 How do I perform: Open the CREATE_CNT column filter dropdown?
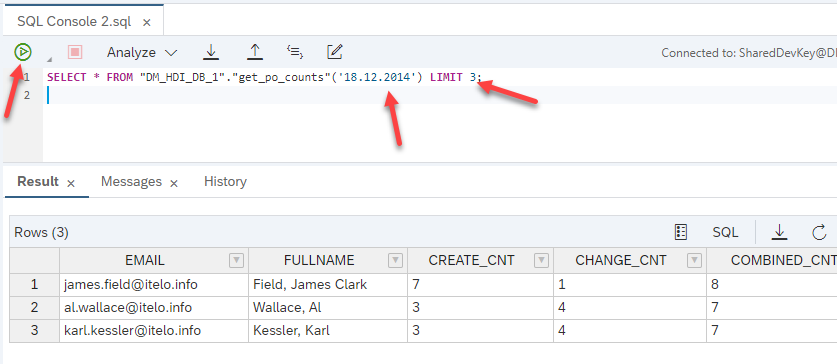541,260
